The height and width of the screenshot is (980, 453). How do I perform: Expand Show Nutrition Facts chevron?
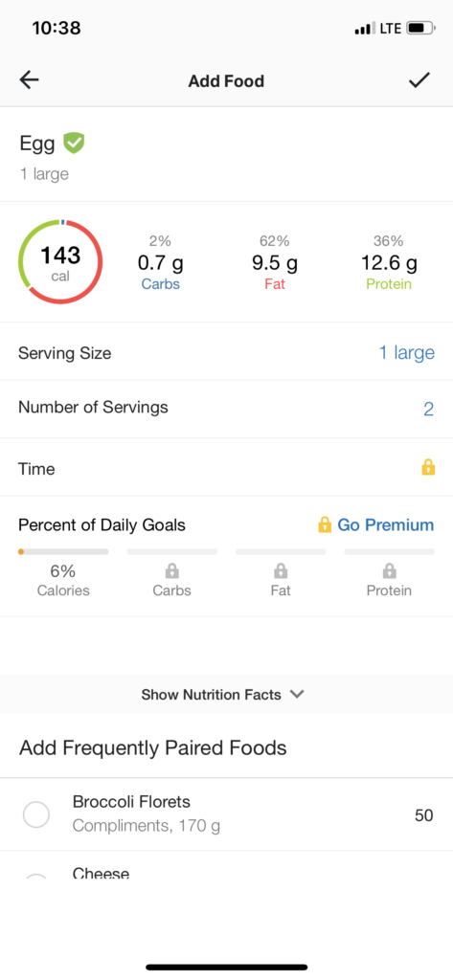[297, 694]
